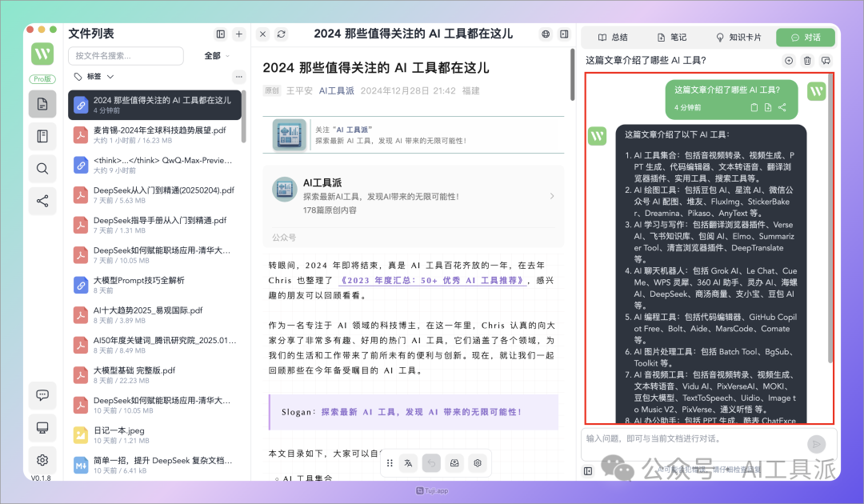Image resolution: width=864 pixels, height=504 pixels.
Task: Open the <think>...</think> QwQ-Max-Preview item
Action: (155, 165)
